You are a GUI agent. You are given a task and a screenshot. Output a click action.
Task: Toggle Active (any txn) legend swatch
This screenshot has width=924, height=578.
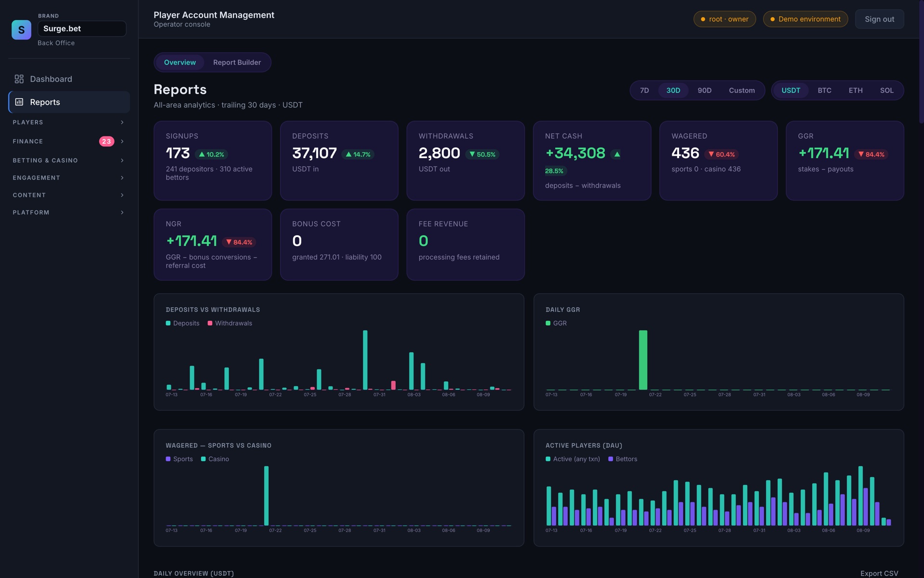click(x=548, y=459)
